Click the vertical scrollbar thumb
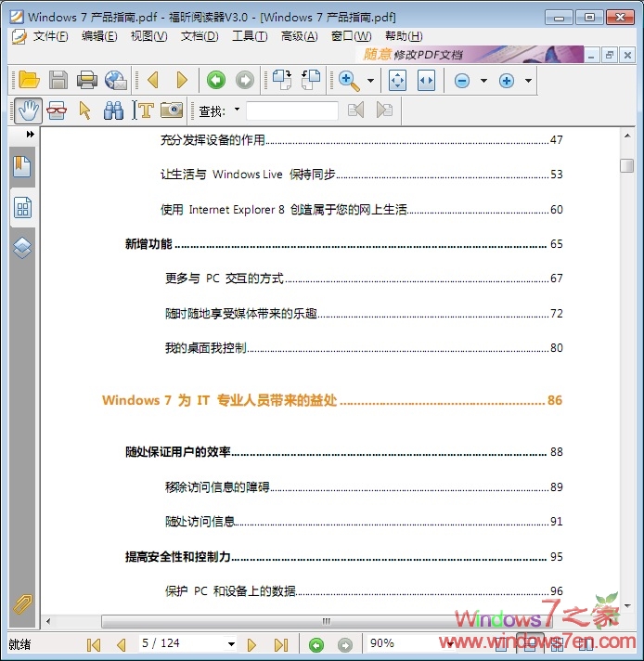This screenshot has width=644, height=661. [x=626, y=165]
